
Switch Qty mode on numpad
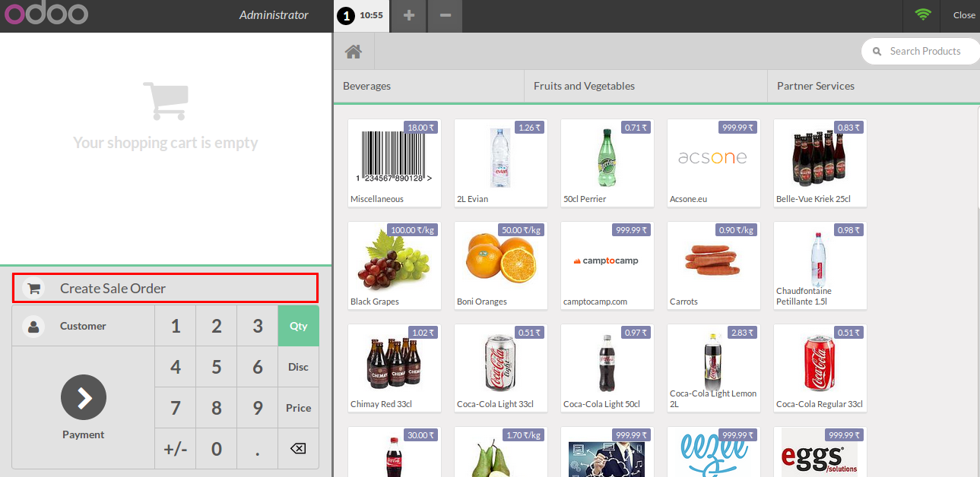(298, 326)
